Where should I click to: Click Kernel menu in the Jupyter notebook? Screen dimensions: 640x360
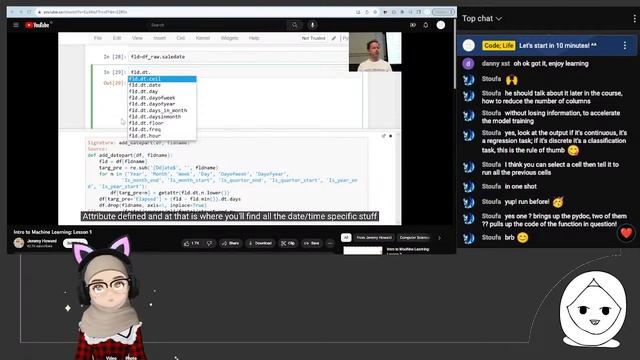point(203,38)
